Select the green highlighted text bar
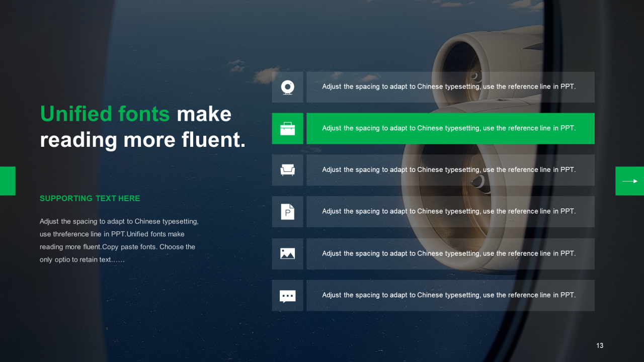This screenshot has width=644, height=362. click(450, 129)
